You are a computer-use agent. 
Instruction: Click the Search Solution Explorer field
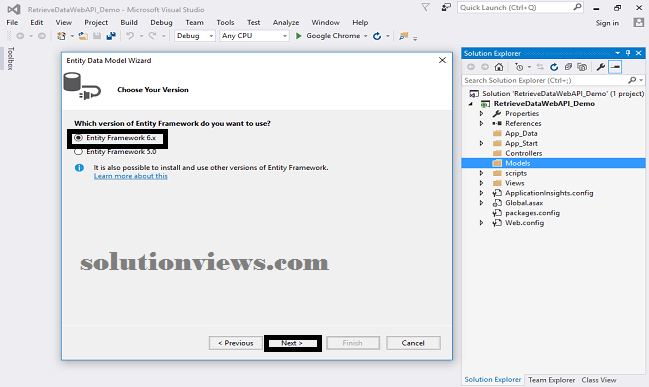553,80
